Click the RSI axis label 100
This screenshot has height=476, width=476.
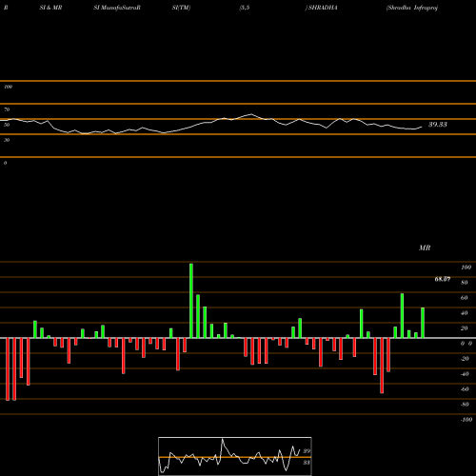point(8,87)
